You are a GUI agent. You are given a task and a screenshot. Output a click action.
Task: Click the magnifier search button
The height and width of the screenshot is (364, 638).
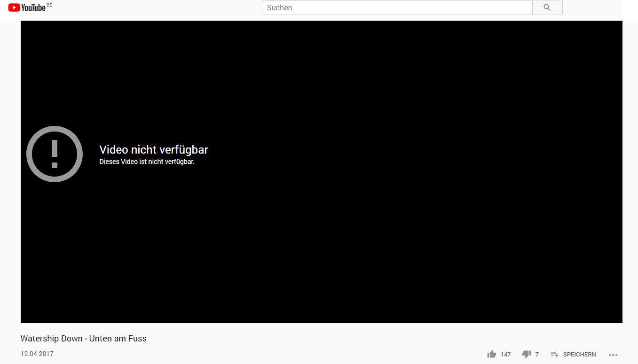[547, 8]
